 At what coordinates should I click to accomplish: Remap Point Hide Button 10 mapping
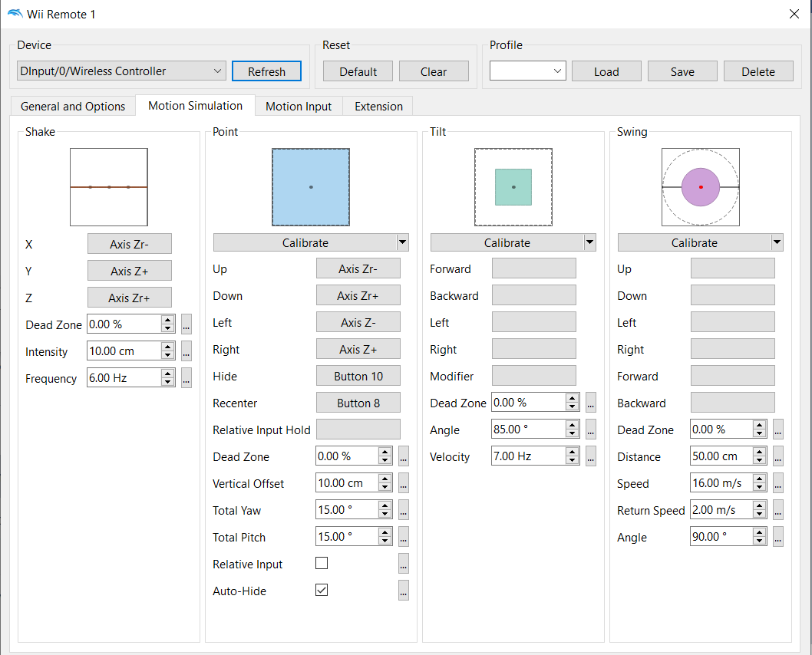tap(358, 376)
